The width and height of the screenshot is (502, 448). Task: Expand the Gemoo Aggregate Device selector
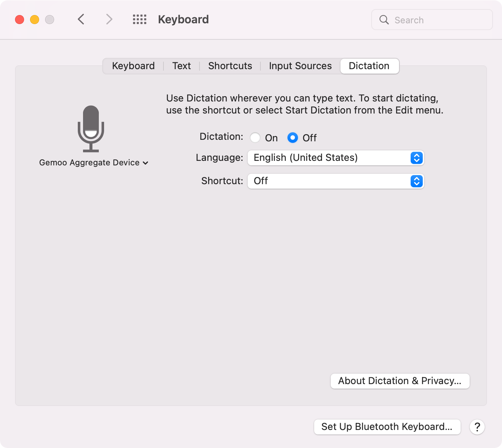click(146, 163)
